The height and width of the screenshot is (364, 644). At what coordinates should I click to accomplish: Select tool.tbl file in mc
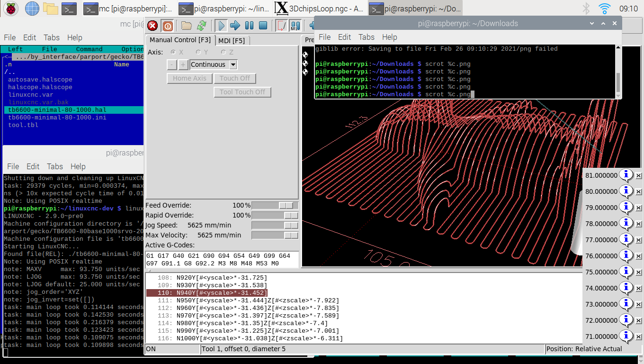point(23,125)
